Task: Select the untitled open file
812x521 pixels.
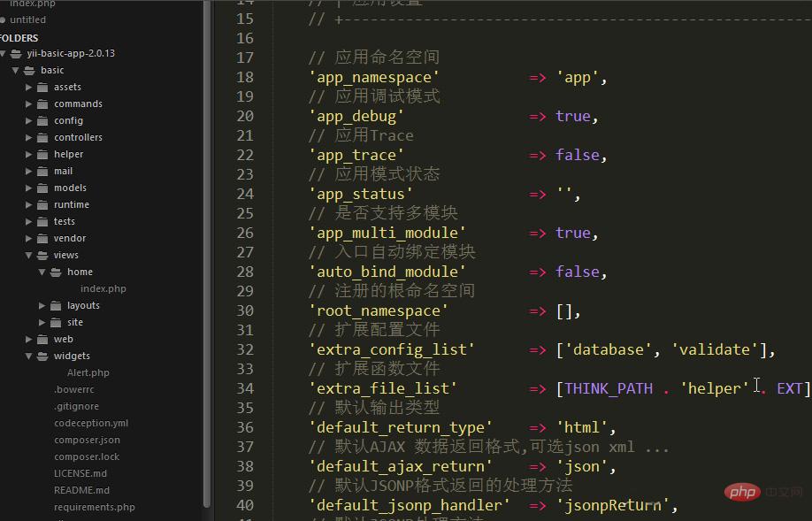Action: pyautogui.click(x=27, y=19)
